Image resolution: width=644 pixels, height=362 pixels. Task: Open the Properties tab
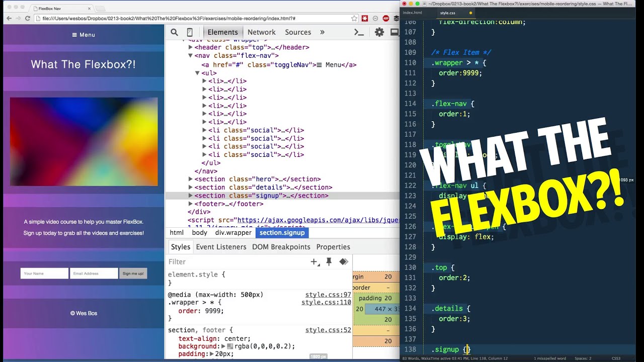tap(333, 247)
